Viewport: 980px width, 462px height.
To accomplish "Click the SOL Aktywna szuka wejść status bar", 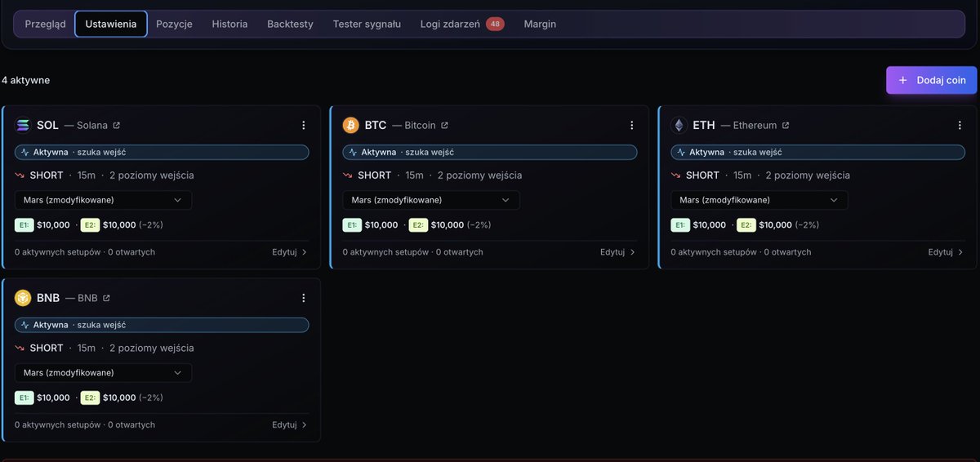I will click(x=162, y=152).
